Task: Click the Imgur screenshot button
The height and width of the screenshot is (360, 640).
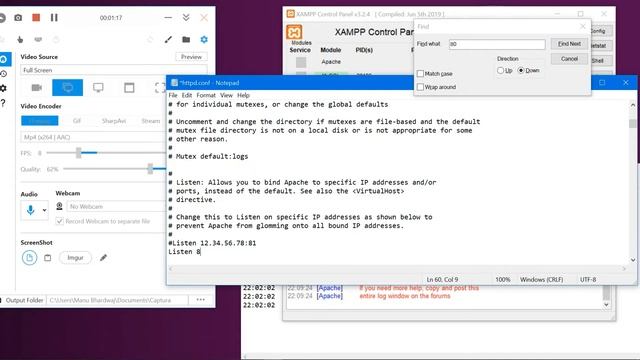Action: 75,258
